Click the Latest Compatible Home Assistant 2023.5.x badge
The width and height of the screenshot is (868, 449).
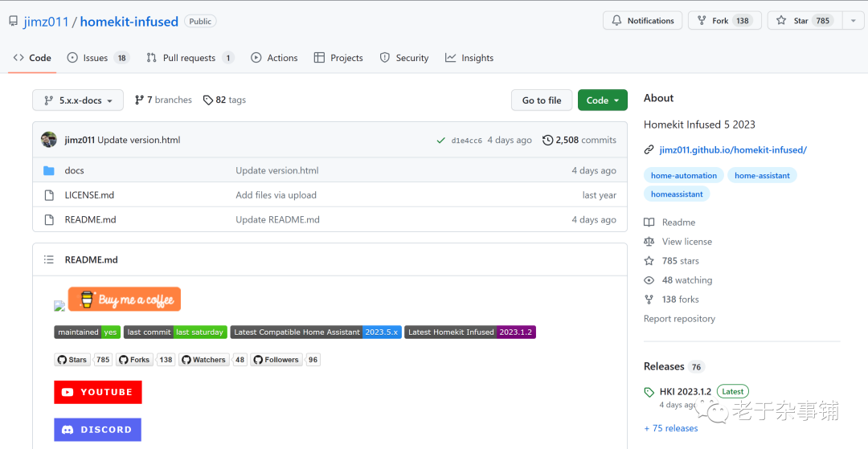point(316,332)
